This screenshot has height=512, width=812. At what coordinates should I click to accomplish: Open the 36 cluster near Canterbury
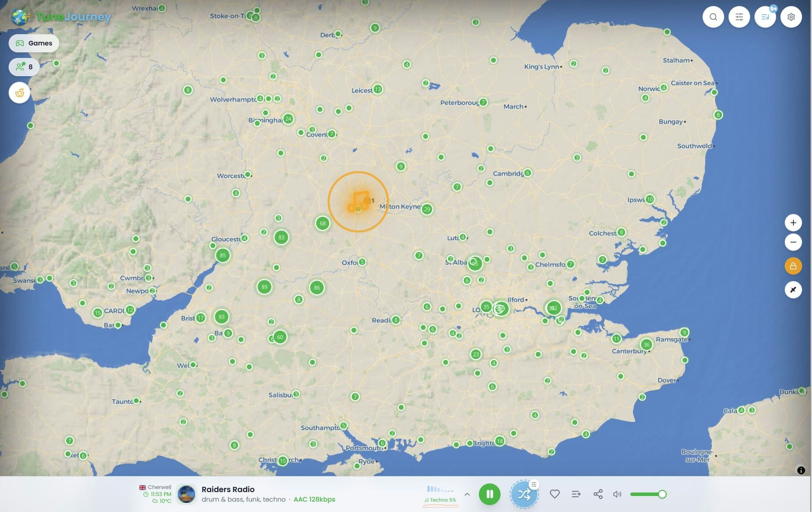pos(646,345)
